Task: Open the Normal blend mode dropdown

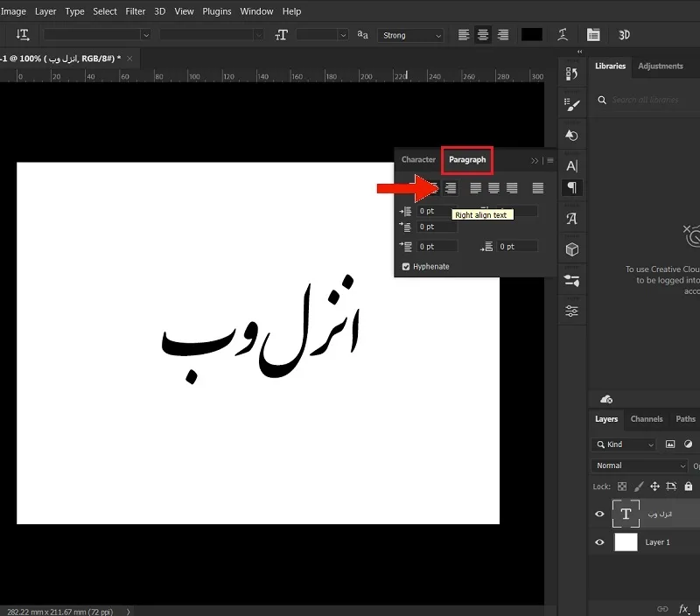Action: click(640, 465)
